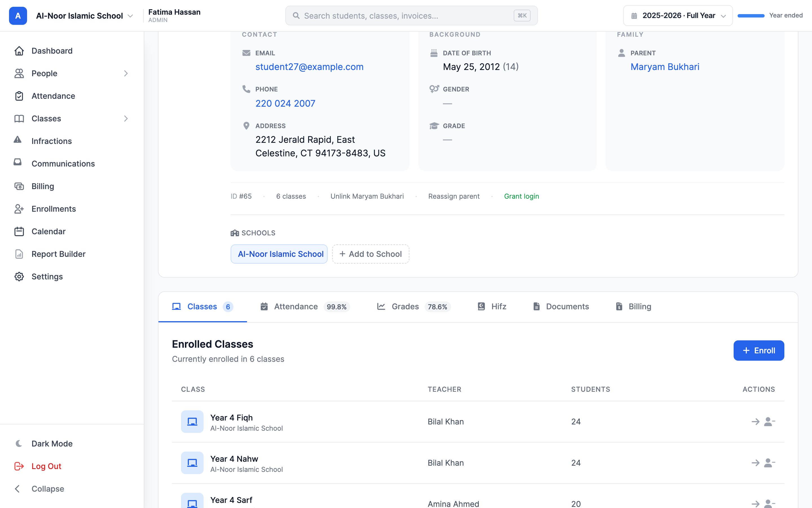Switch to the Classes tab
This screenshot has width=812, height=508.
click(x=202, y=306)
